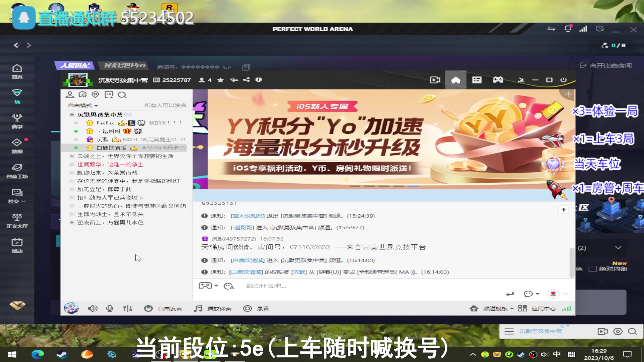Expand the 逆流而上 sub-channel
Image resolution: width=644 pixels, height=362 pixels.
[x=71, y=223]
